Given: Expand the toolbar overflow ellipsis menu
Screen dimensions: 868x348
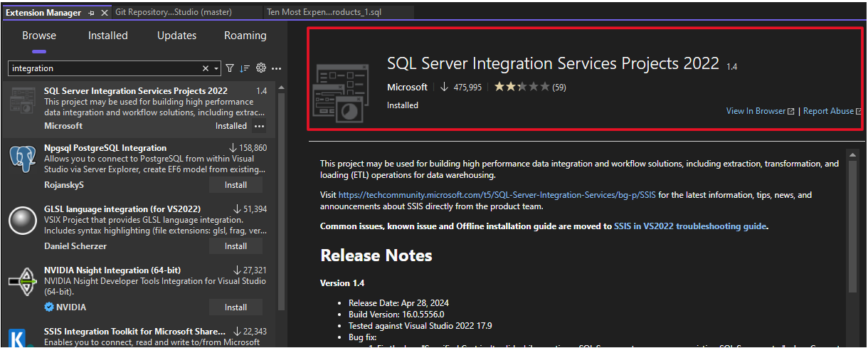Looking at the screenshot, I should coord(277,68).
